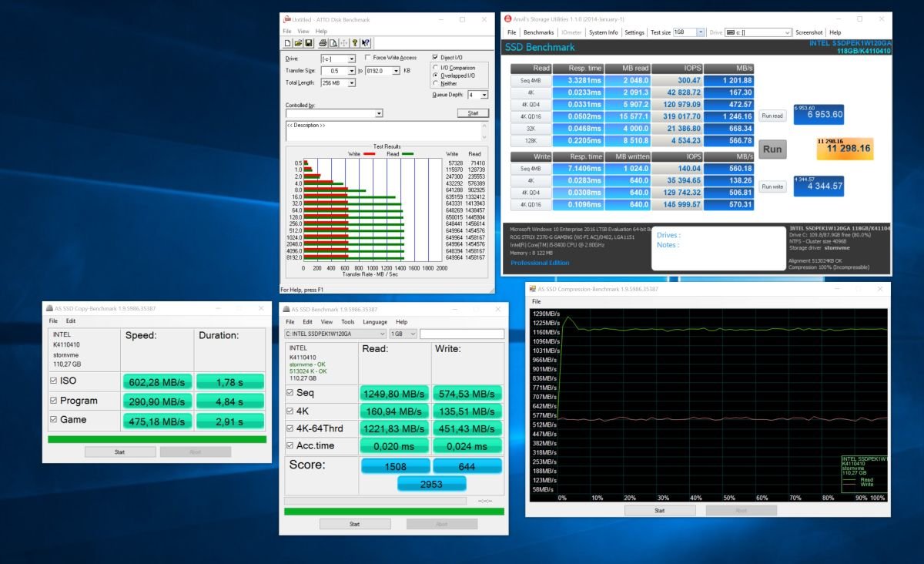
Task: Open the Language menu in AS SSD Benchmark
Action: (375, 321)
